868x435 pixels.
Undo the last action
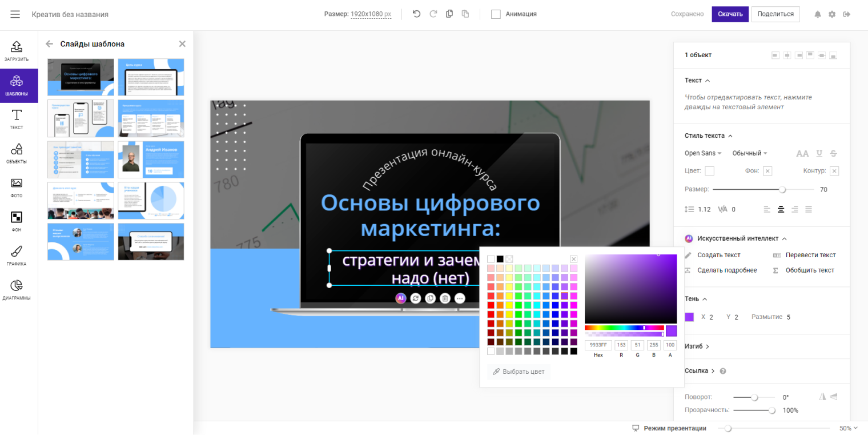click(x=416, y=14)
